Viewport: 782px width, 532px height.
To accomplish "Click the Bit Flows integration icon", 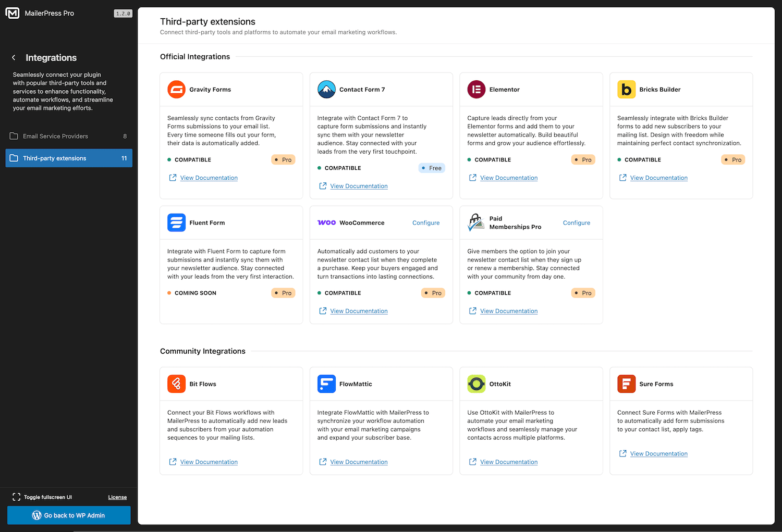I will 176,383.
